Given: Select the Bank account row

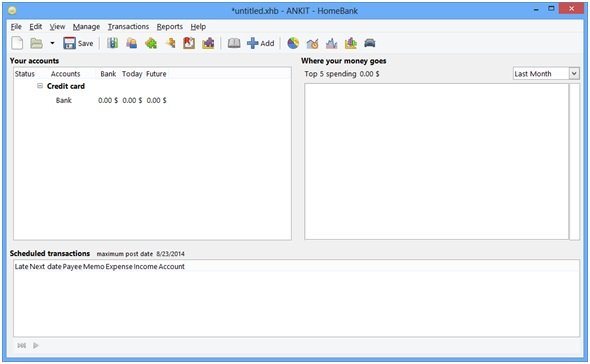Looking at the screenshot, I should [152, 101].
